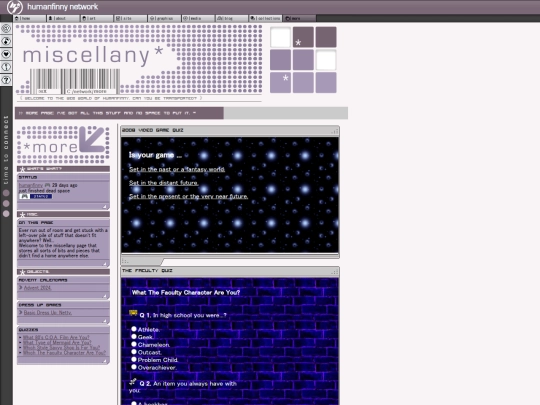Click the humanfinny network logo icon
The width and height of the screenshot is (540, 405).
click(x=14, y=7)
